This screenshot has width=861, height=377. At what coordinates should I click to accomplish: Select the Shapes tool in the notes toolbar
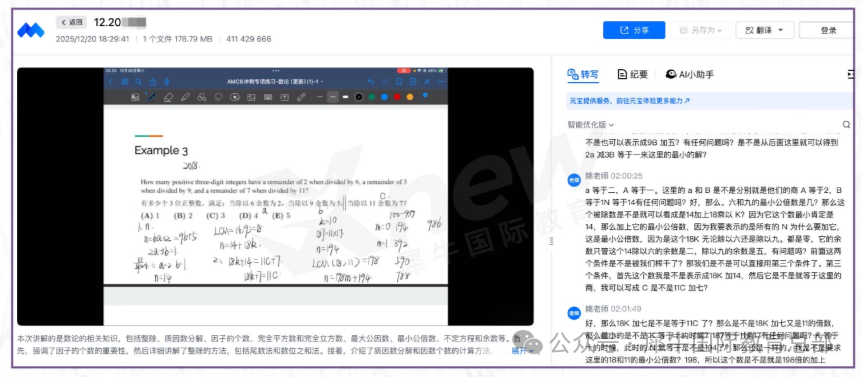202,97
